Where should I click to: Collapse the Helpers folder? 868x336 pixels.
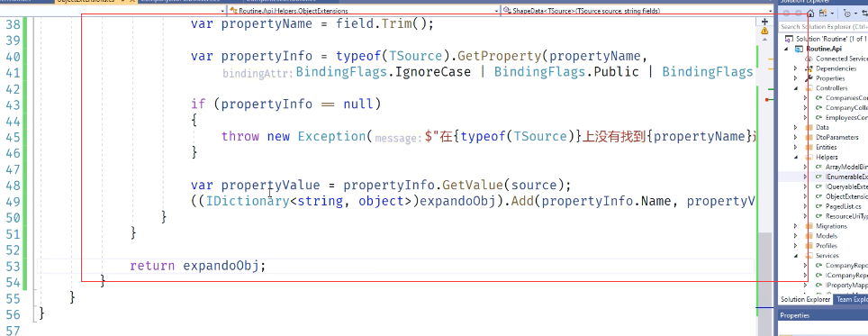coord(796,158)
